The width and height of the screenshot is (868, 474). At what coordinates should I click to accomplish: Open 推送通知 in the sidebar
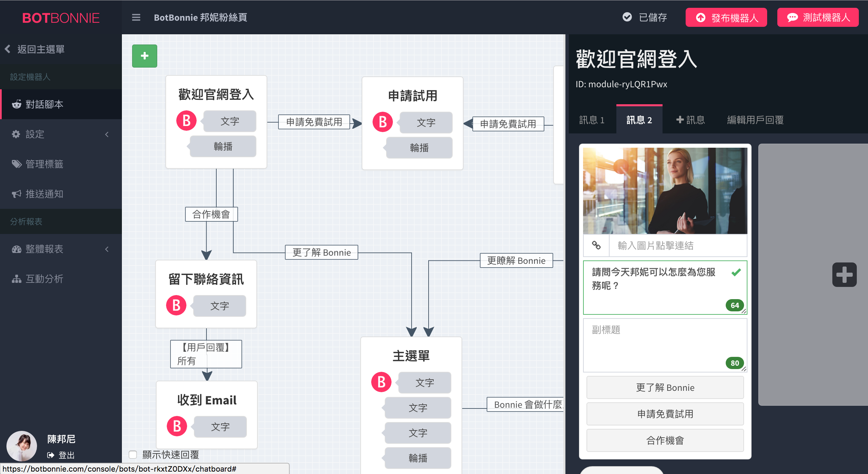click(61, 194)
